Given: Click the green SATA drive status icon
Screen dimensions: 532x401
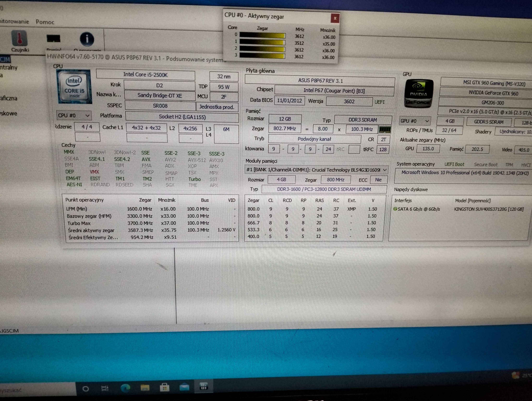Looking at the screenshot, I should [x=395, y=209].
